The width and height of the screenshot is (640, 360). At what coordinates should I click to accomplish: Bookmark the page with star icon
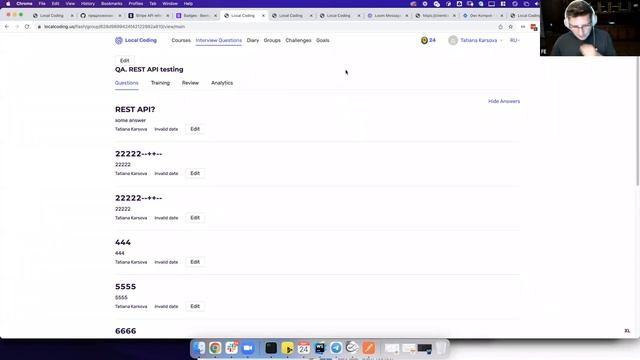point(511,27)
